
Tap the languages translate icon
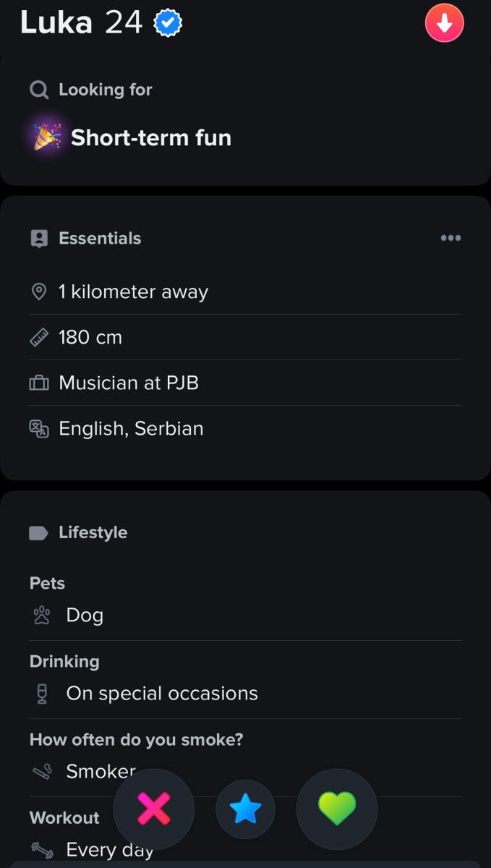point(39,428)
